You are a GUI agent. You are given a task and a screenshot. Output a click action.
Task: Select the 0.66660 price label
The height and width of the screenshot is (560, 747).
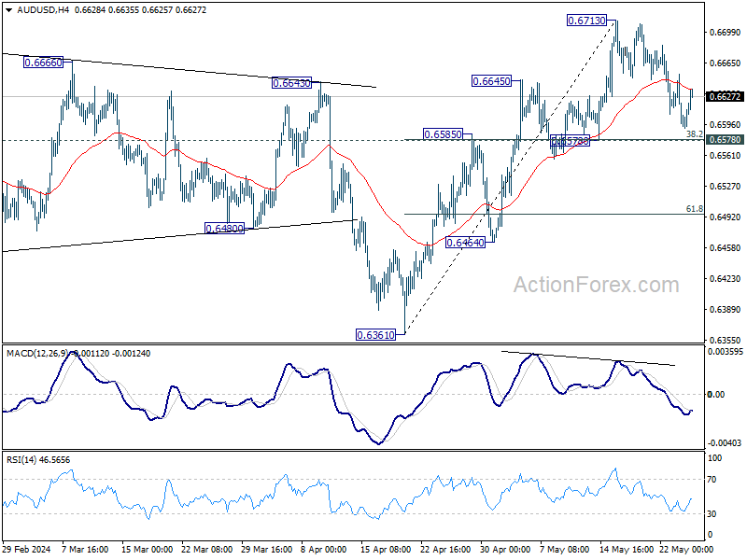pyautogui.click(x=43, y=63)
